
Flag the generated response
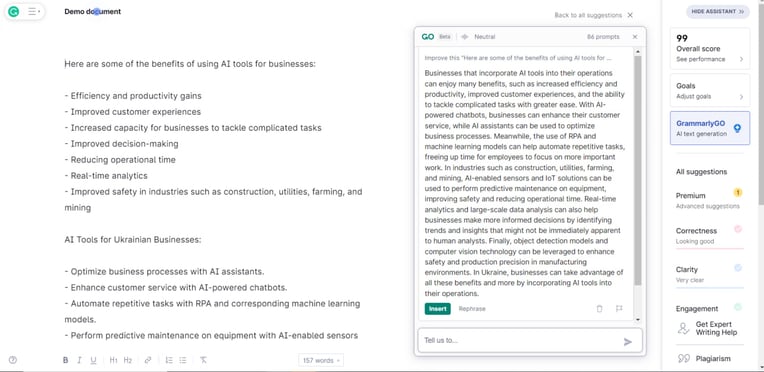pyautogui.click(x=619, y=309)
